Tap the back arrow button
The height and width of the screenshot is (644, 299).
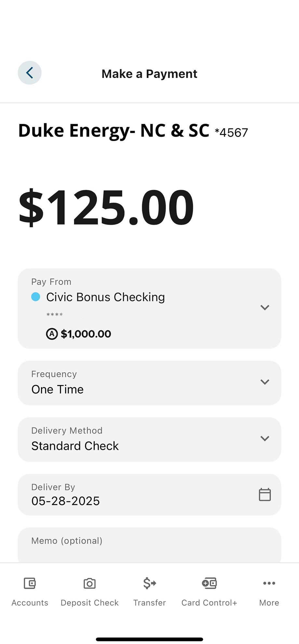[30, 73]
